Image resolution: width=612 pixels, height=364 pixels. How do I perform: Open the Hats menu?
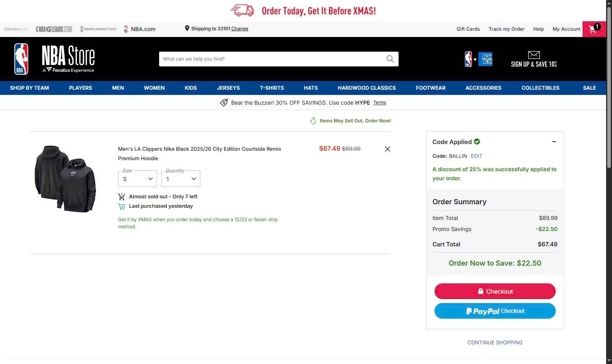coord(311,88)
